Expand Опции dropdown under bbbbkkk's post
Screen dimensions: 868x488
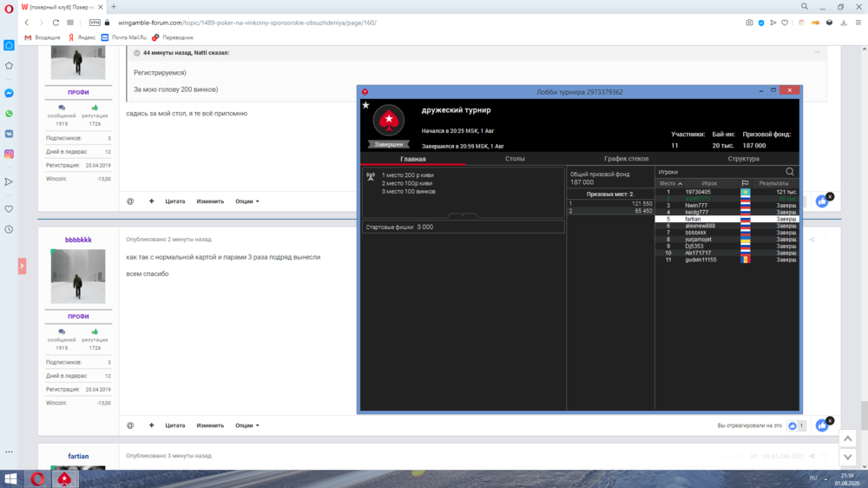(x=247, y=425)
